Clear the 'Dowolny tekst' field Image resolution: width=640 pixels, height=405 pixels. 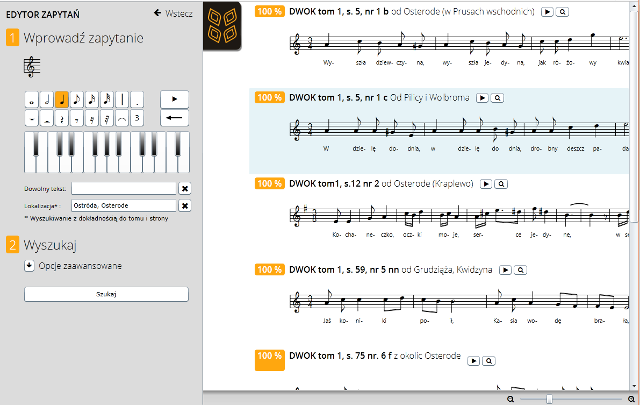[184, 188]
